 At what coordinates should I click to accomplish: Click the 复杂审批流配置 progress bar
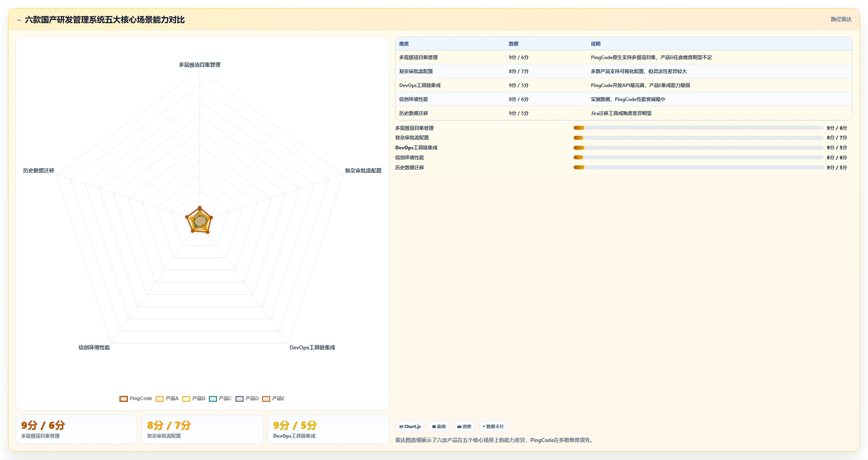(698, 138)
